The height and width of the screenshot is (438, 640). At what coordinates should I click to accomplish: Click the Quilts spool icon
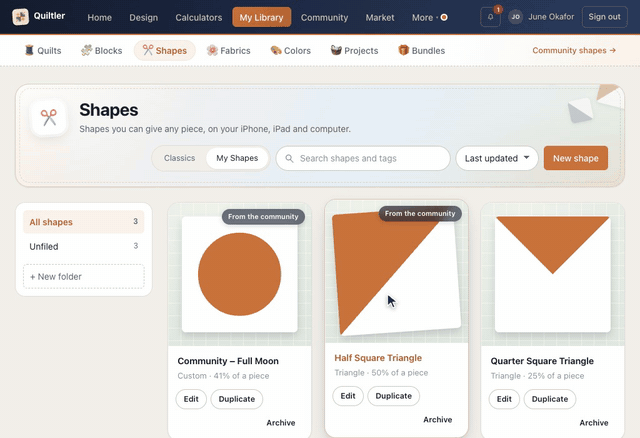coord(29,50)
